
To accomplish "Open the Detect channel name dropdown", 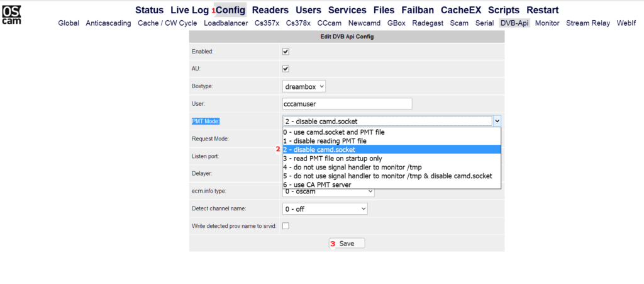I will click(x=325, y=209).
